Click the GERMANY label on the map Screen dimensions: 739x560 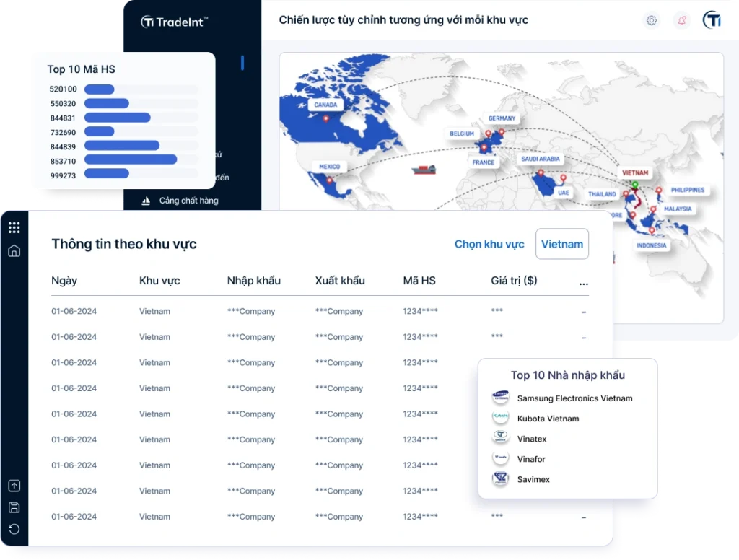coord(502,118)
